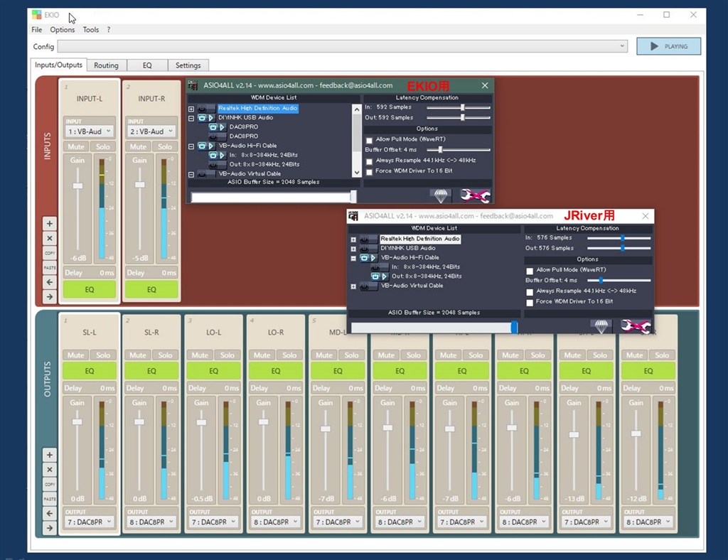
Task: Check Always Resample 44.1 kHz in the EKIO用 window
Action: (369, 161)
